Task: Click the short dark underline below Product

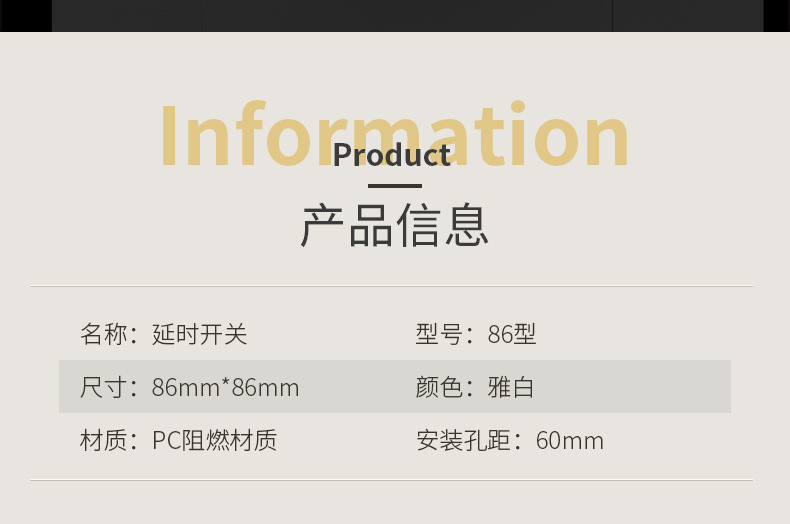Action: pyautogui.click(x=394, y=186)
